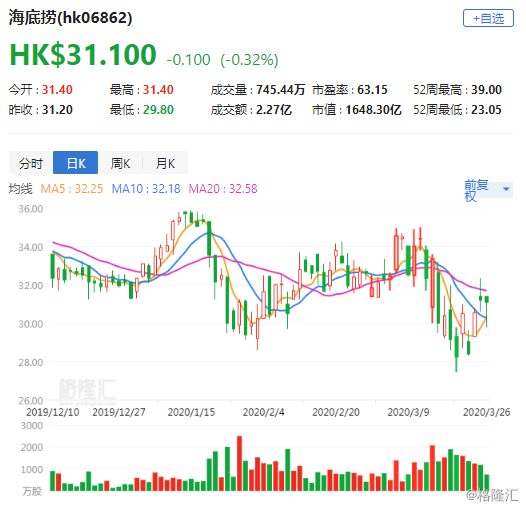The height and width of the screenshot is (509, 526).
Task: Click the 2020/2/4 date axis label
Action: pyautogui.click(x=264, y=412)
